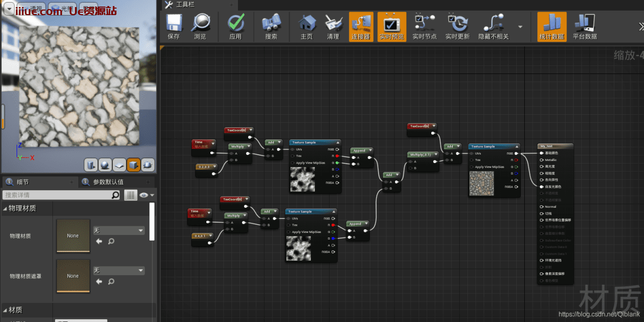Click the Apply (应用) green checkmark icon
Viewport: 644px width, 322px height.
(x=235, y=26)
